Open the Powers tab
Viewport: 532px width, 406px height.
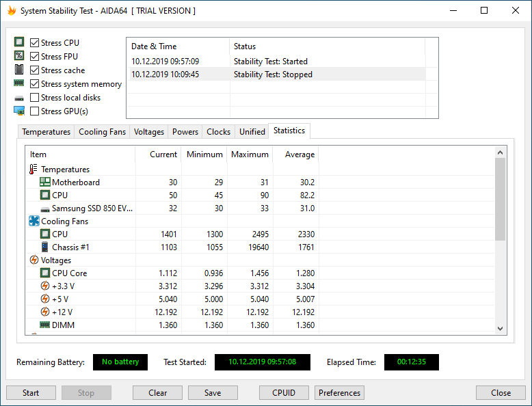point(185,132)
